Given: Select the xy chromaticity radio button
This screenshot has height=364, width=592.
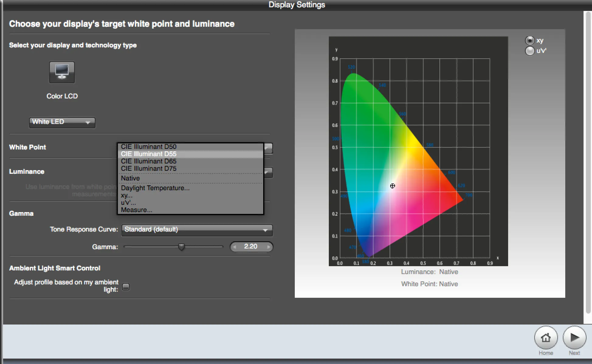Looking at the screenshot, I should pos(530,40).
